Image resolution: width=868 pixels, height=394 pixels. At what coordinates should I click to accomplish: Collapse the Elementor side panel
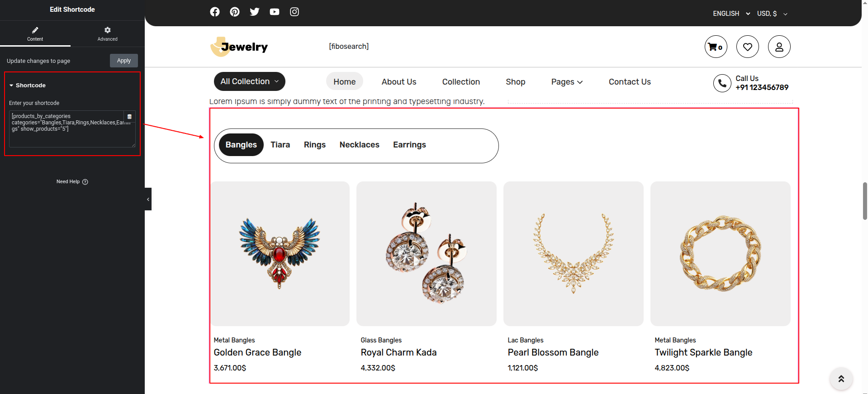pyautogui.click(x=148, y=199)
